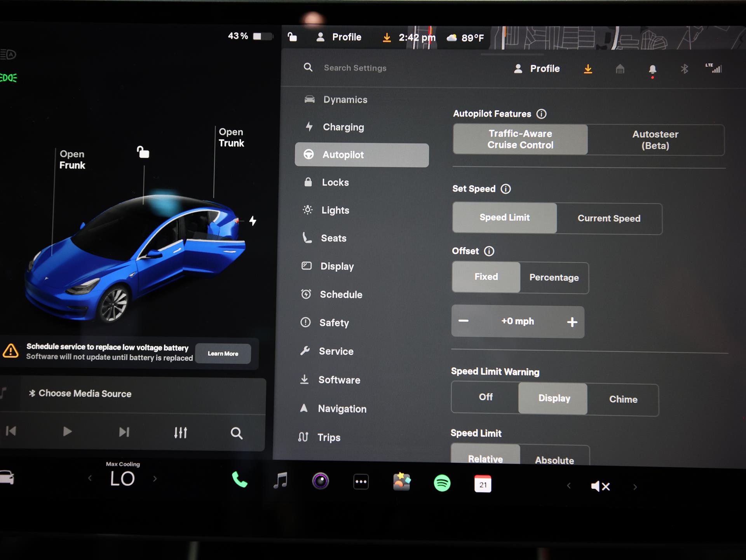
Task: Set Speed Limit Warning to Chime
Action: click(623, 400)
